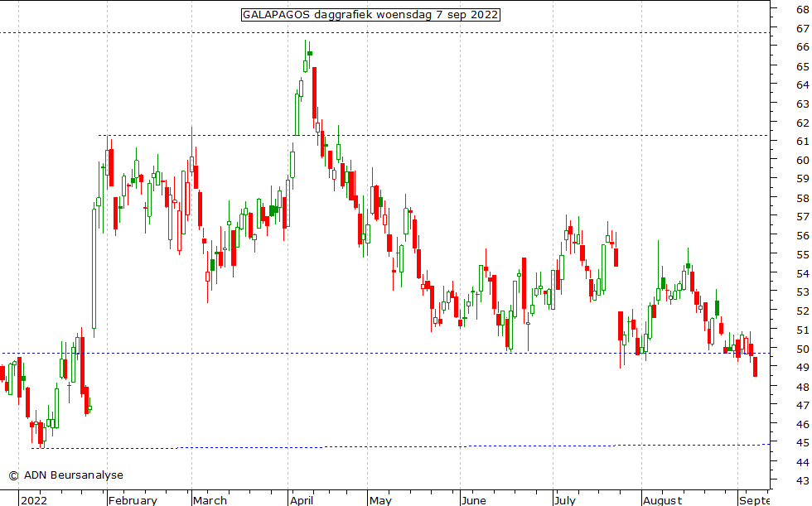Viewport: 812px width, 506px height.
Task: Select the February x-axis label
Action: click(133, 500)
